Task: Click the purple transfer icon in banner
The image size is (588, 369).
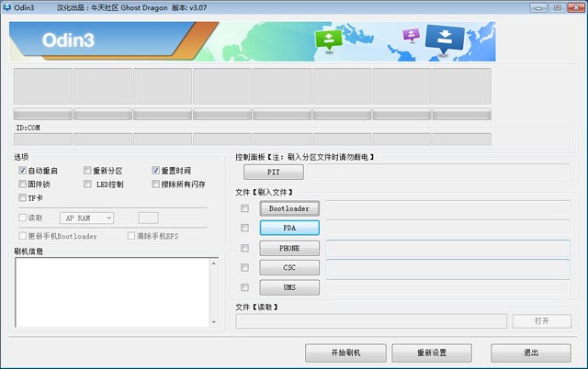Action: (x=412, y=36)
